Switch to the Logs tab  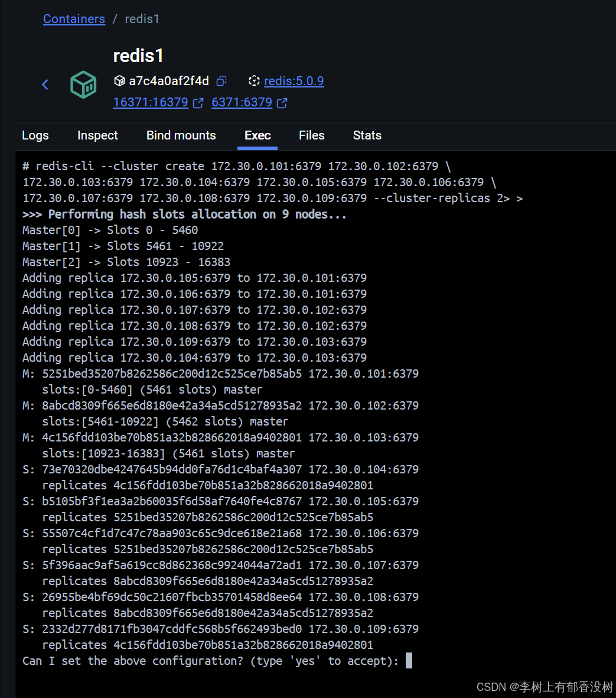click(x=35, y=135)
